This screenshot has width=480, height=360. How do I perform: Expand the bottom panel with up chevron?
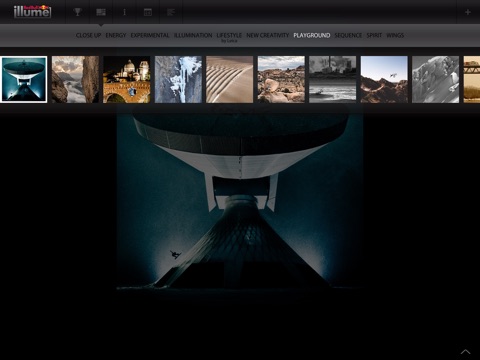tap(466, 351)
